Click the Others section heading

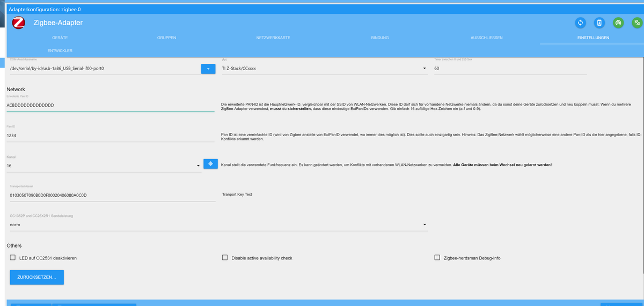click(x=14, y=245)
